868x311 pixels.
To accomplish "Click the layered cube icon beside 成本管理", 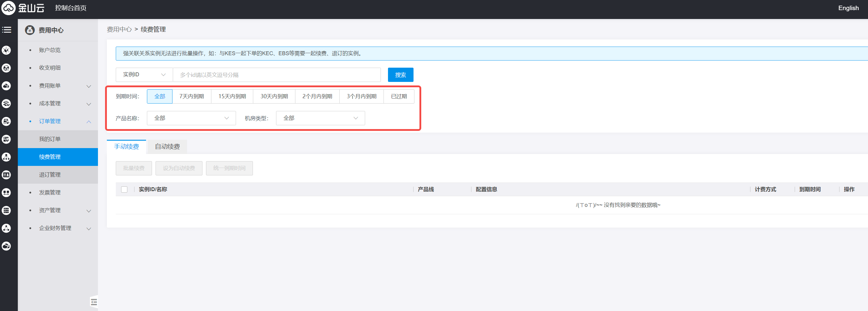I will 7,104.
